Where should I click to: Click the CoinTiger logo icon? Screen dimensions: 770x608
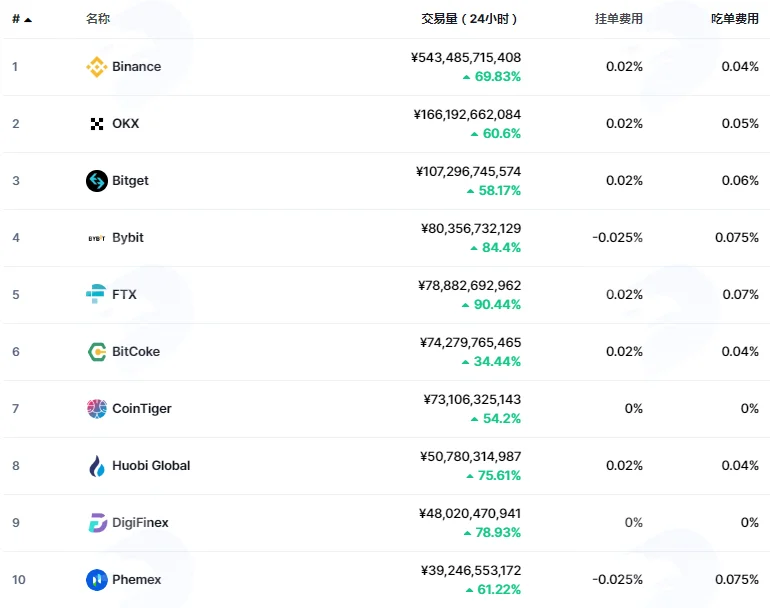[x=97, y=409]
